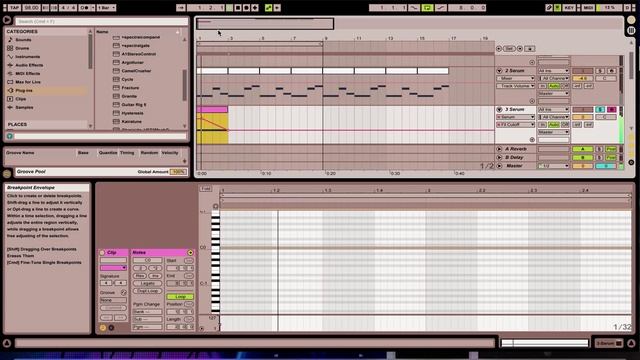Click the Previous Locator arrow

499,49
